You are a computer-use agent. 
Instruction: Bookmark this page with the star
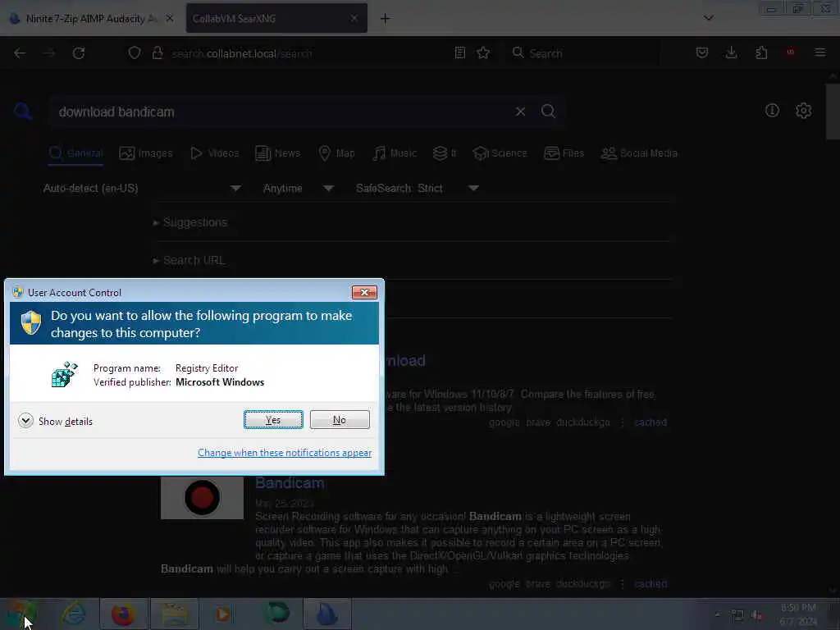483,53
